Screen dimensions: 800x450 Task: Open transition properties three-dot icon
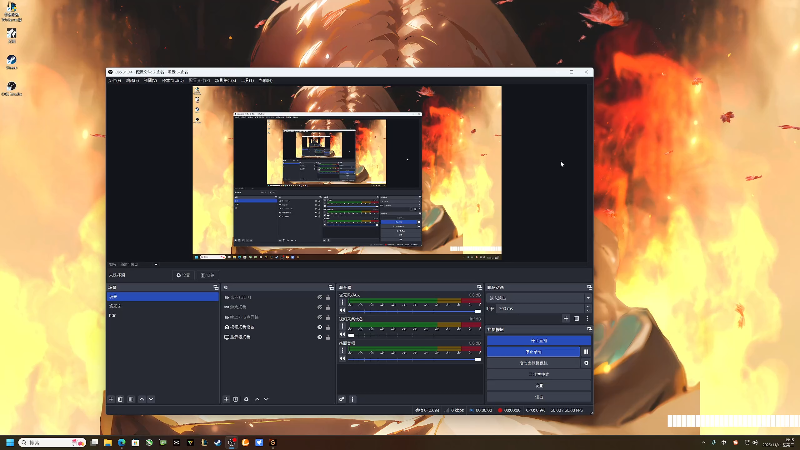click(587, 318)
